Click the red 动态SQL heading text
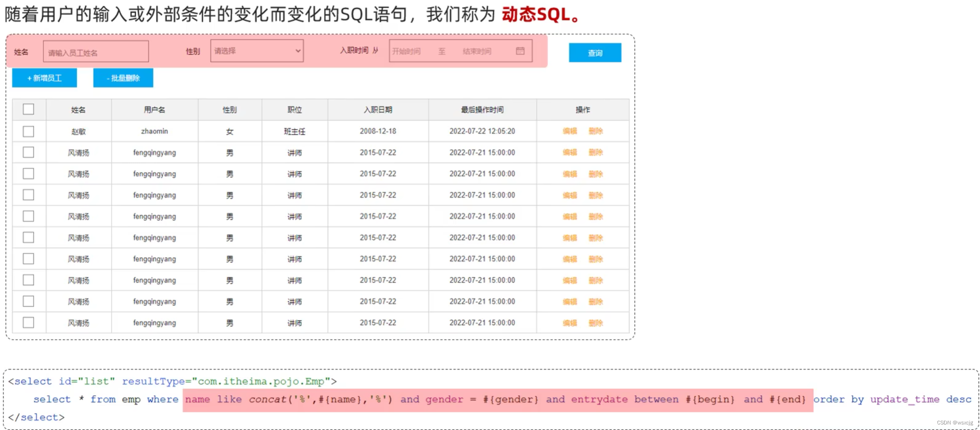980x430 pixels. click(x=540, y=14)
